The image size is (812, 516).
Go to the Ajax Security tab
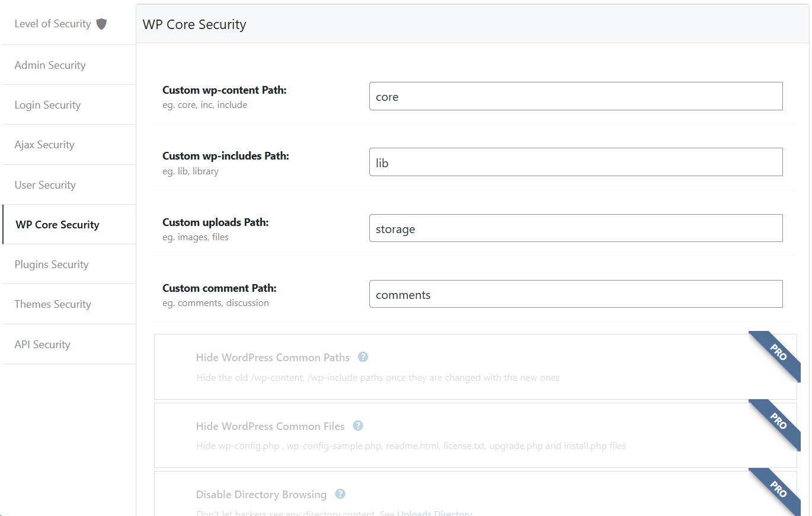coord(69,145)
